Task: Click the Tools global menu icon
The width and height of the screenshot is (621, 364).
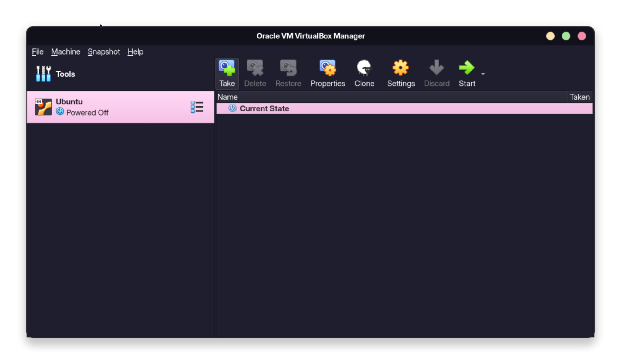Action: (x=43, y=73)
